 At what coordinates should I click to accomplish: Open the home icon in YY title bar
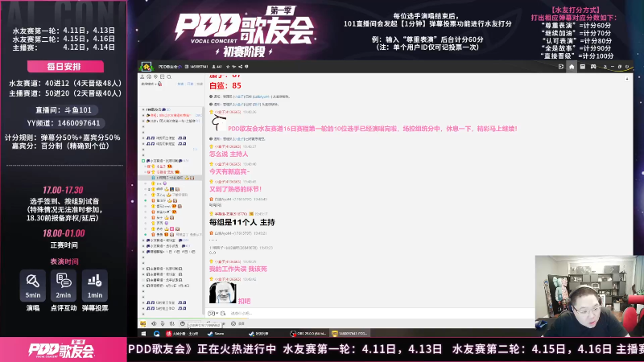click(572, 67)
